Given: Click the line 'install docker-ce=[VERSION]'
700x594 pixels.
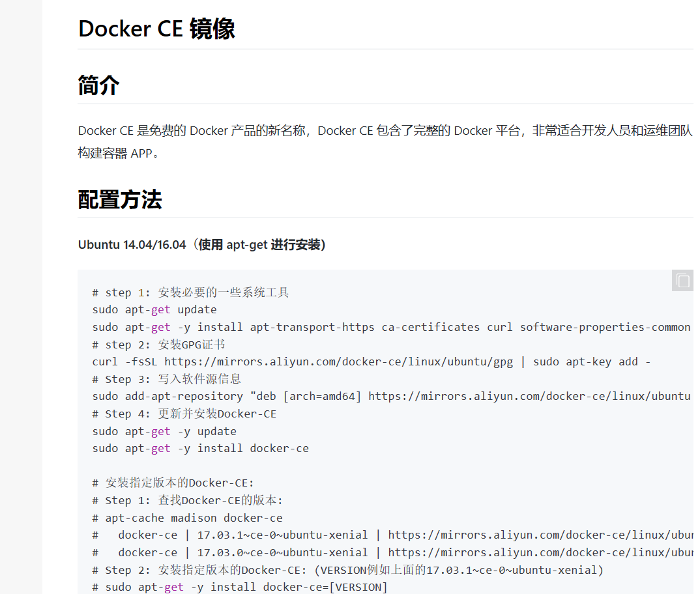Looking at the screenshot, I should pos(240,587).
